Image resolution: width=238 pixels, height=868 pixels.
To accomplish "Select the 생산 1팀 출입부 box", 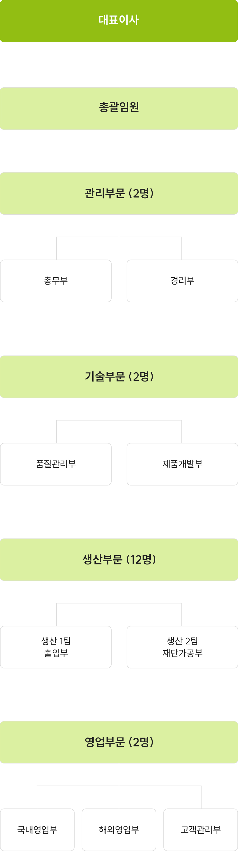I will tap(56, 647).
